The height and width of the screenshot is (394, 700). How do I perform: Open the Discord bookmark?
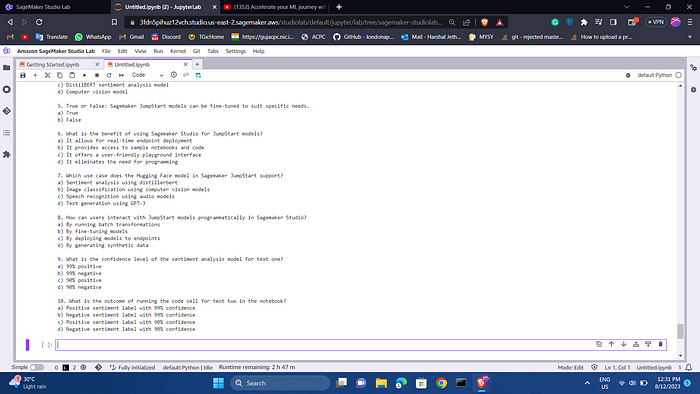(166, 37)
